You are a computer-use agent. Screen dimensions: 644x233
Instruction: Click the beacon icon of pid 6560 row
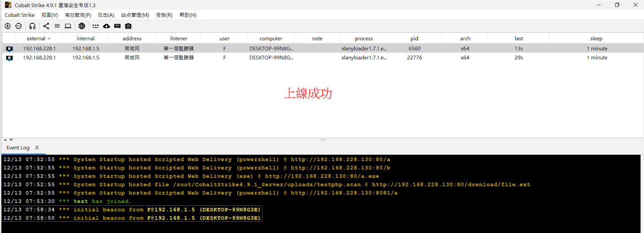9,49
